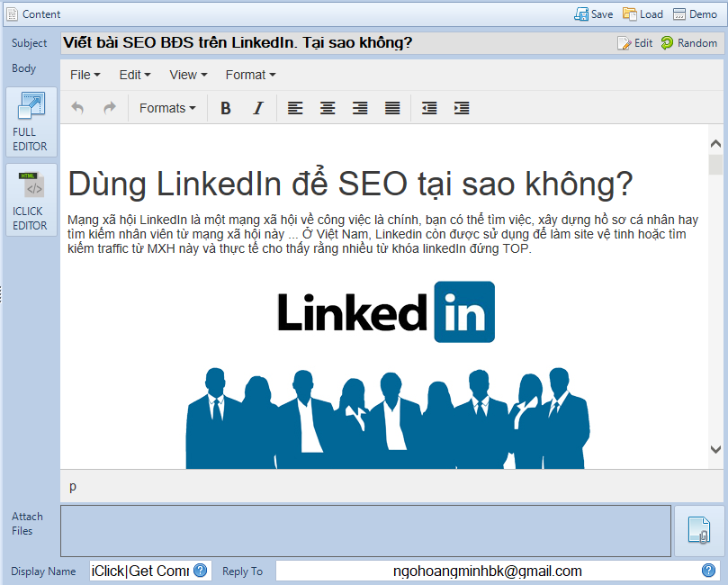
Task: Open help for Display Name
Action: (x=200, y=570)
